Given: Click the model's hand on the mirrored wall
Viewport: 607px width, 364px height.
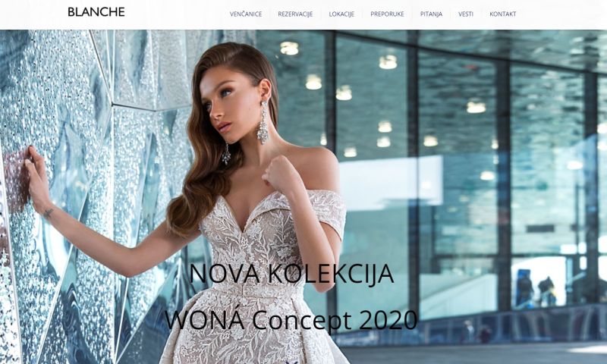Looking at the screenshot, I should coord(36,176).
